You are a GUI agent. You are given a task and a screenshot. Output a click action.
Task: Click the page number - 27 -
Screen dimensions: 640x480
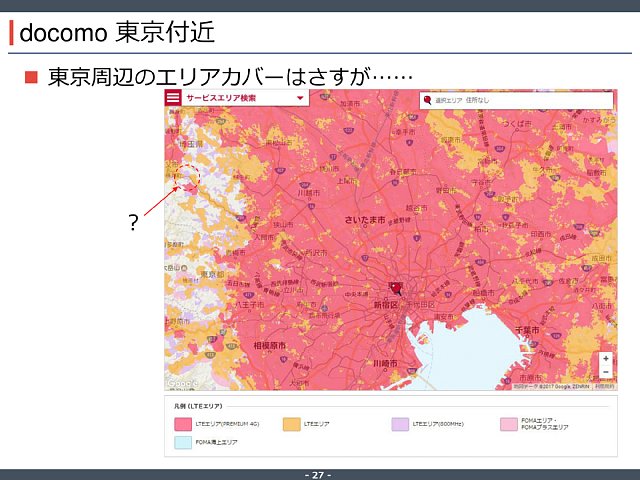tap(318, 475)
